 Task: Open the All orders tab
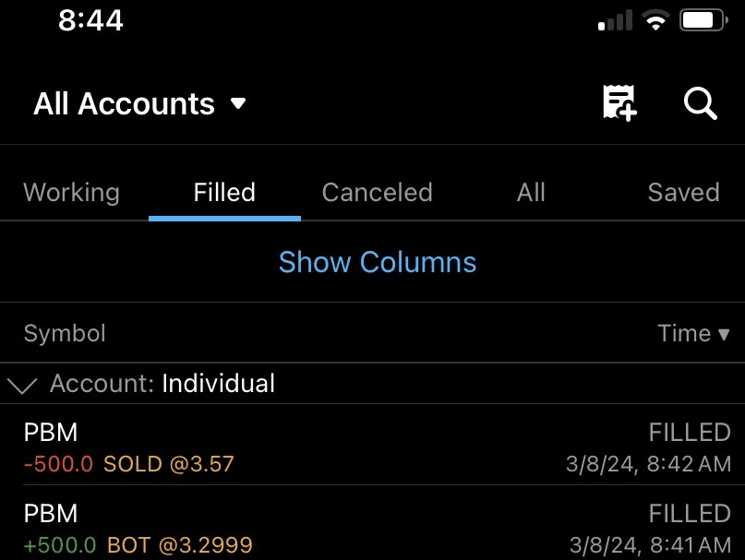point(531,192)
